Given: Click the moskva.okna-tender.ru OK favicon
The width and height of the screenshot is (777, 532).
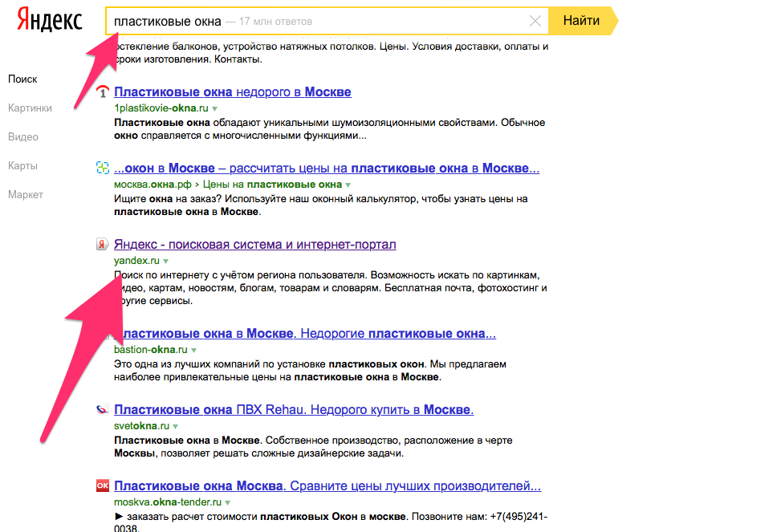Looking at the screenshot, I should tap(102, 486).
